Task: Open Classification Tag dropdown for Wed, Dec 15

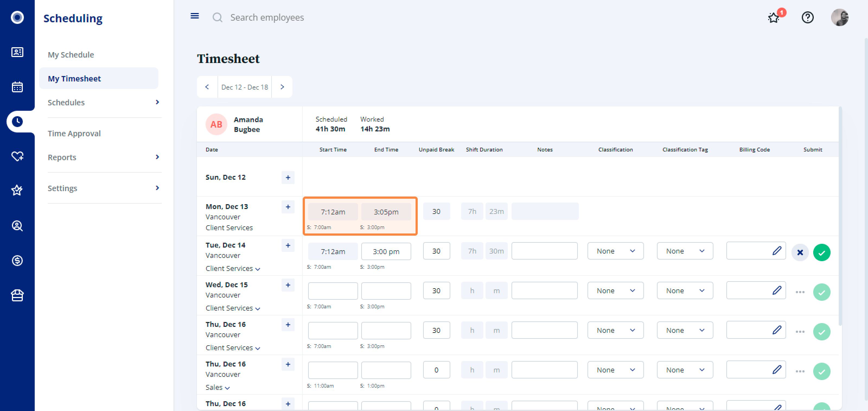Action: point(685,290)
